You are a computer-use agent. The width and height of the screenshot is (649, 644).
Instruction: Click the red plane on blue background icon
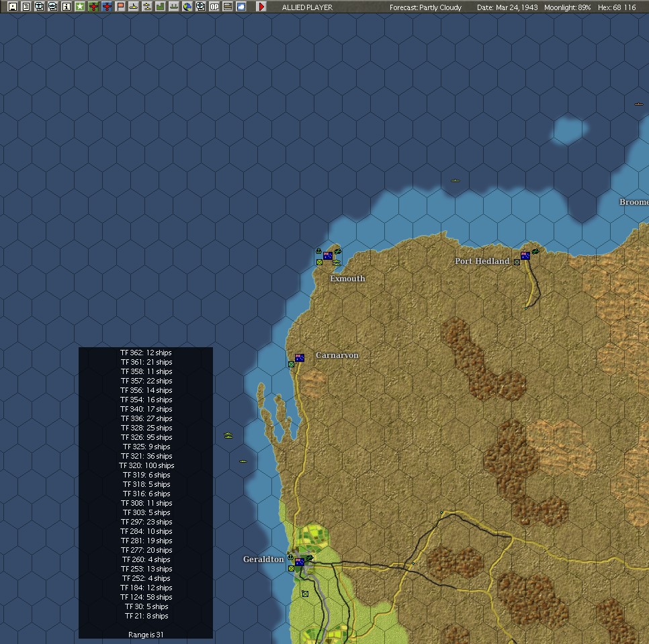point(107,7)
